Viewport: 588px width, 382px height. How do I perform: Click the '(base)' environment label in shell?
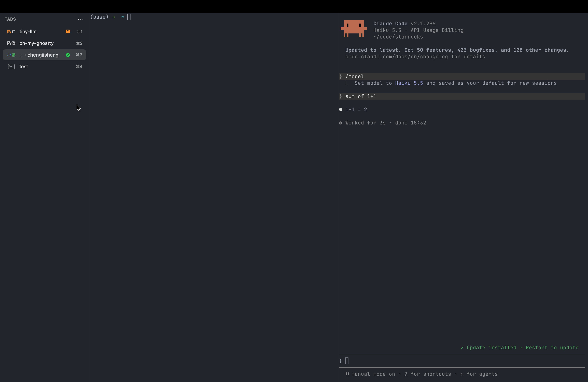99,17
